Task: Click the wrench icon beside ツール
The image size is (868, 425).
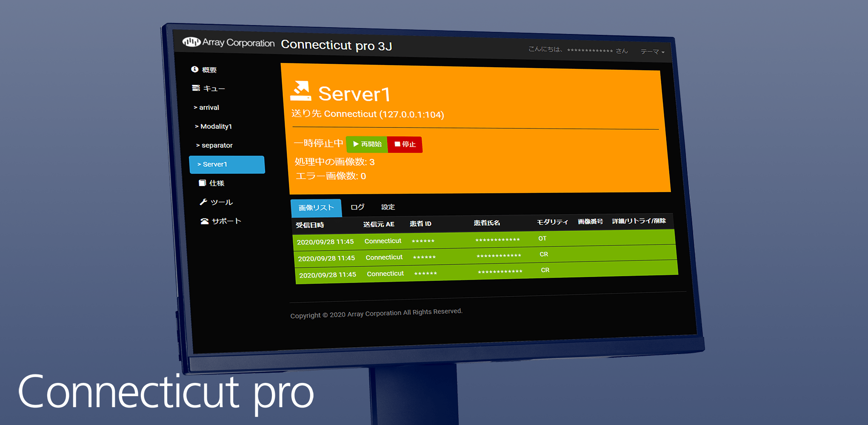Action: pos(203,202)
